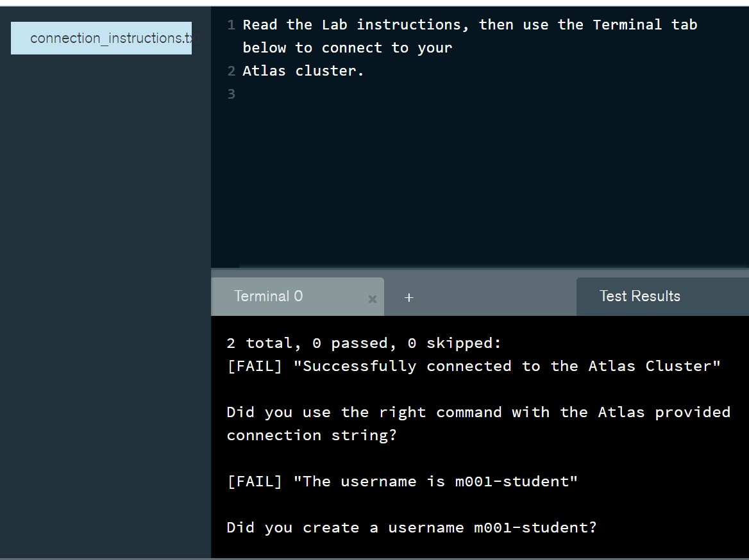
Task: Place cursor on the 'Atlas cluster.' line
Action: [x=303, y=71]
